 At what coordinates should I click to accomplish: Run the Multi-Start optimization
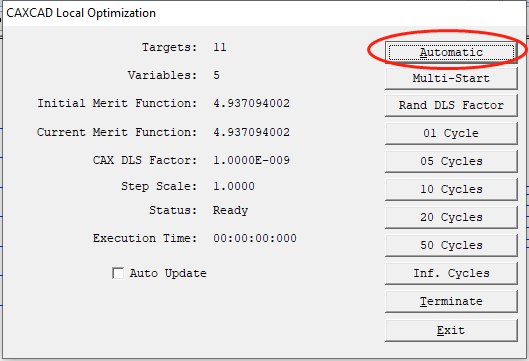point(451,78)
